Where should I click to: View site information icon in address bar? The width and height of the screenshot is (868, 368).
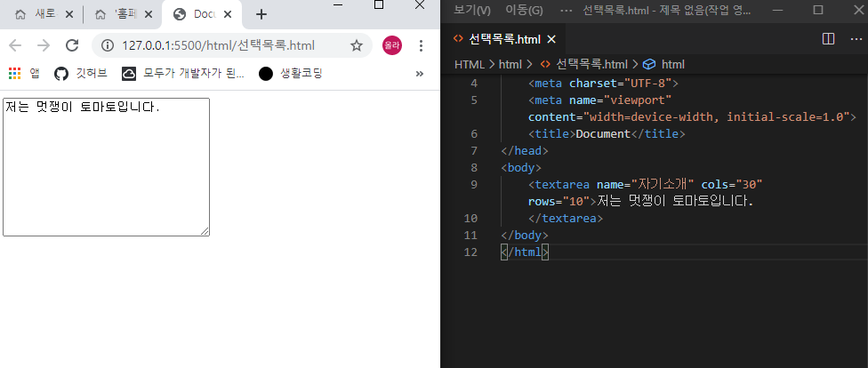(x=108, y=45)
